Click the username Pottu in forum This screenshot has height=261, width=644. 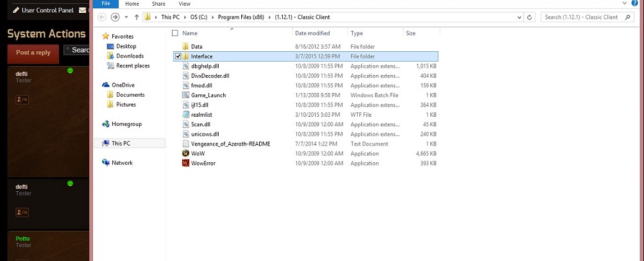(x=22, y=239)
